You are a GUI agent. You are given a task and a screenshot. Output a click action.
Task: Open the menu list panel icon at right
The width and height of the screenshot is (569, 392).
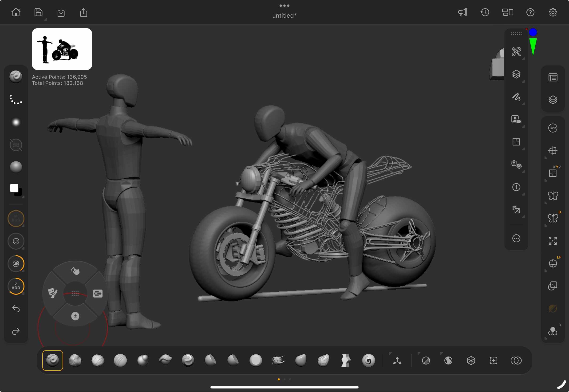point(553,78)
